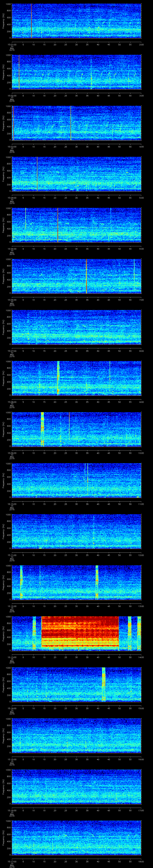Click the 15:03:00 start time label

point(12,147)
